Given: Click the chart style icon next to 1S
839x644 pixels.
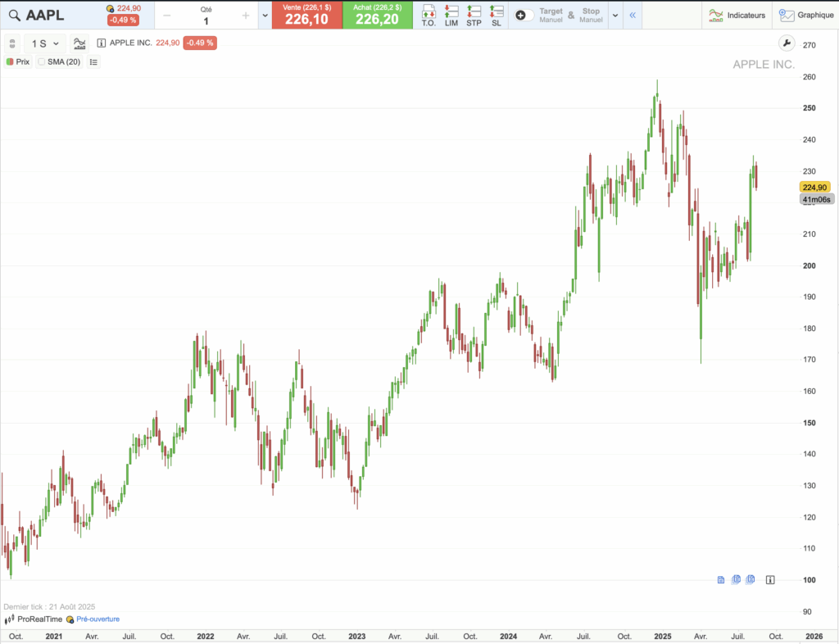Looking at the screenshot, I should 80,44.
